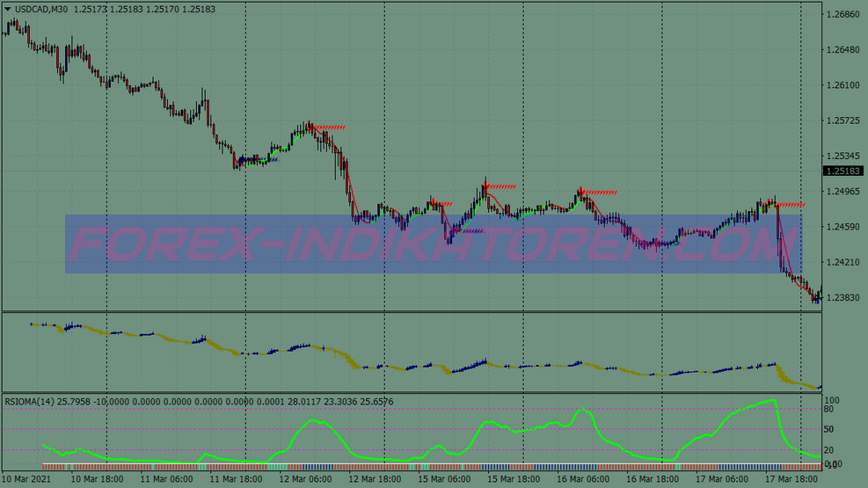Click the 10 Mar 2021 date label
868x488 pixels.
27,479
